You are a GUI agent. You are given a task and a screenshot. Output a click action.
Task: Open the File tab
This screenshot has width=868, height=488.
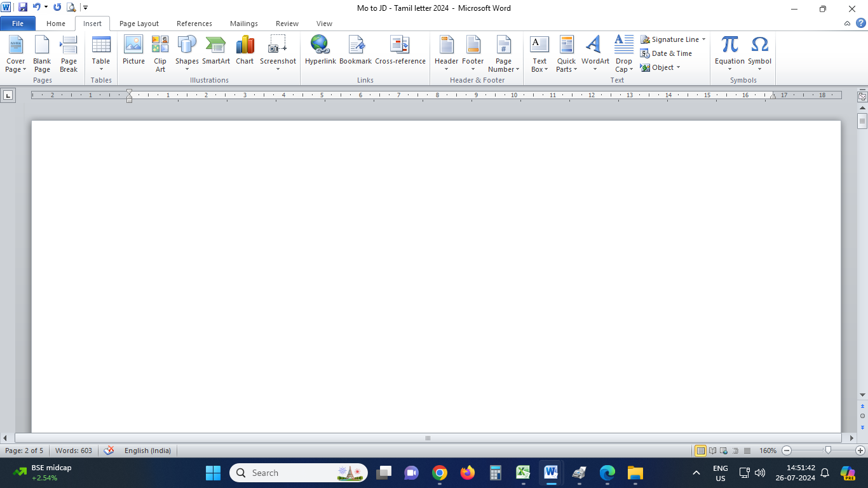tap(18, 24)
